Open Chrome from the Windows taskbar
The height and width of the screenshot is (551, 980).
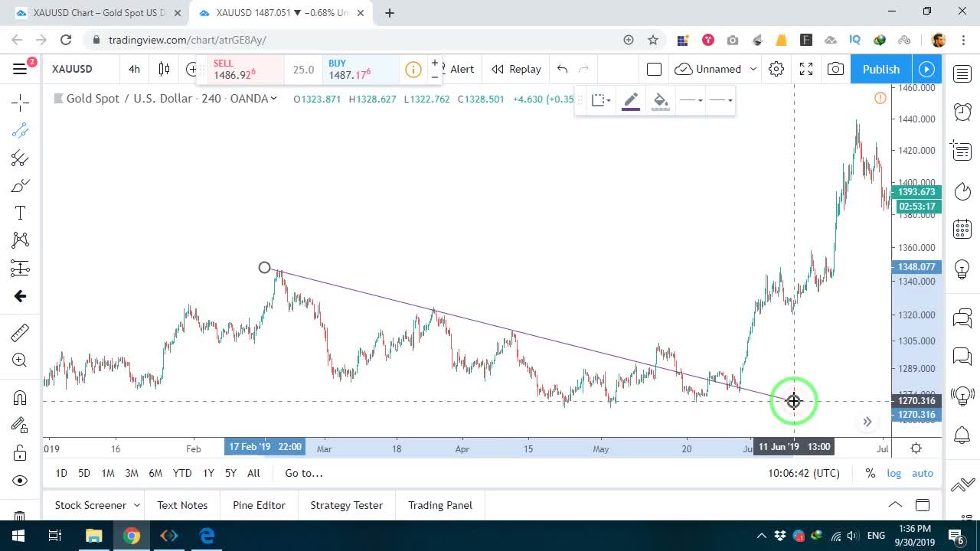pos(132,536)
